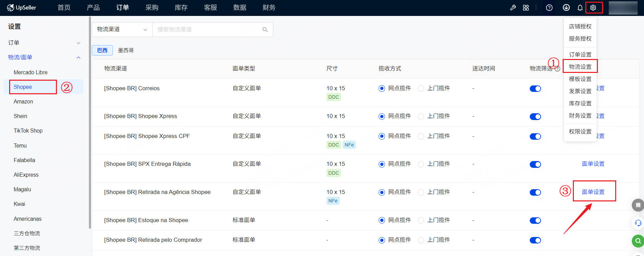Open 面单设置 for Retirada na Agência Shopee
Viewport: 644px width, 256px height.
click(593, 192)
